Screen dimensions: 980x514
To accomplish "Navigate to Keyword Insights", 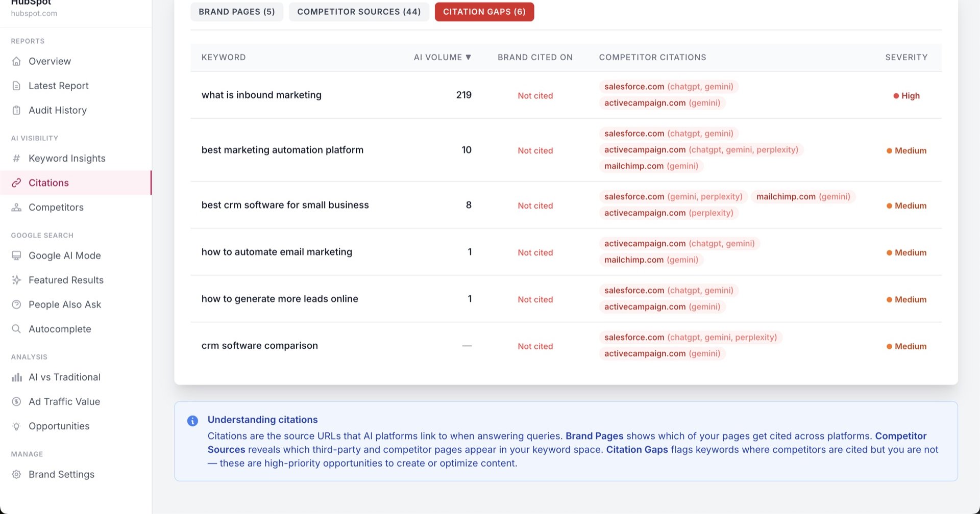I will coord(76,159).
